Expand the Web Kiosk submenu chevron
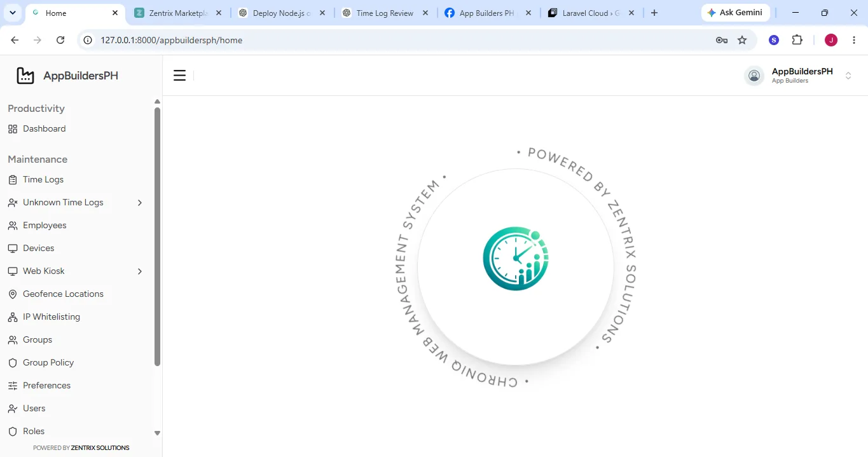 (x=140, y=271)
